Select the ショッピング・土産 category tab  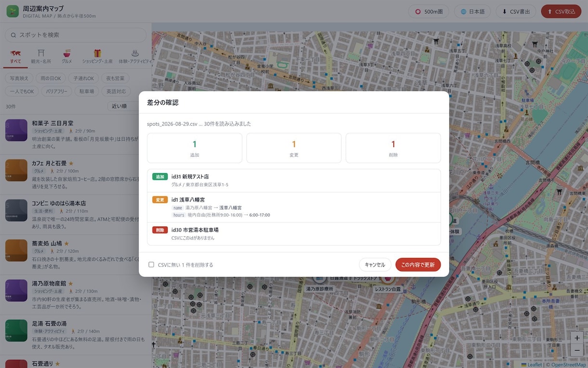[x=97, y=57]
